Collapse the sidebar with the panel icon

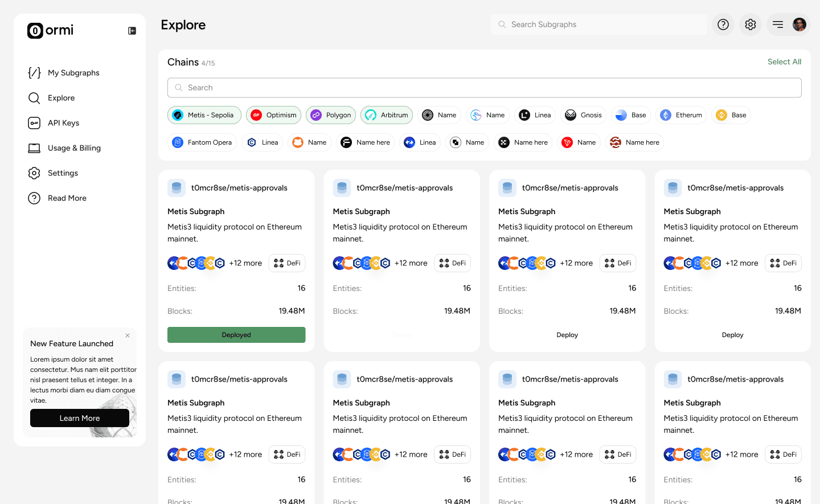point(132,31)
